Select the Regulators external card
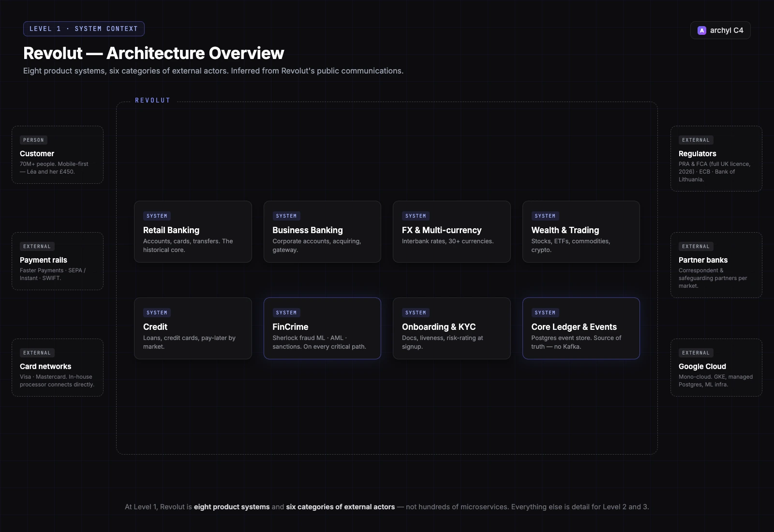774x532 pixels. 716,159
